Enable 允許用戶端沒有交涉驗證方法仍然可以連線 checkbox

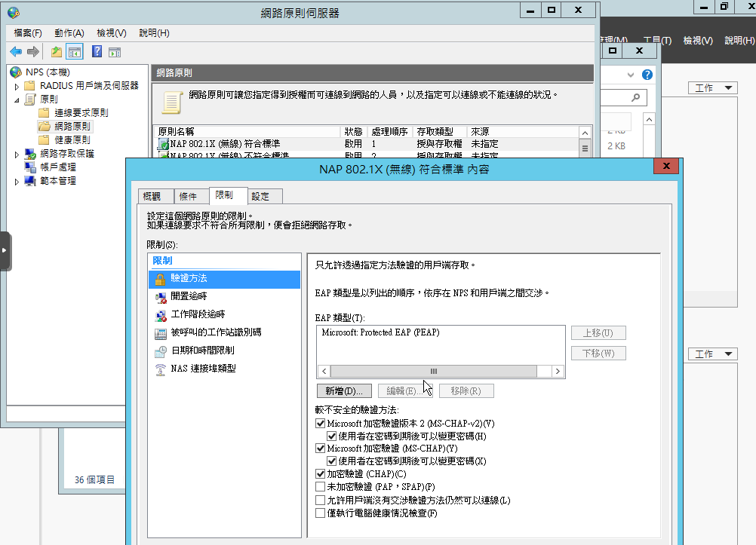click(320, 501)
